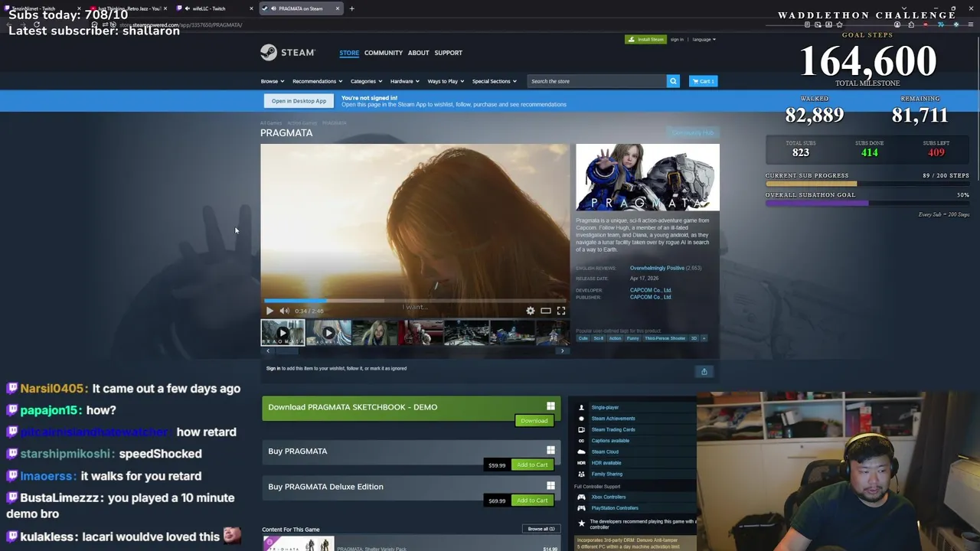The height and width of the screenshot is (551, 980).
Task: Open the language dropdown
Action: [x=704, y=39]
